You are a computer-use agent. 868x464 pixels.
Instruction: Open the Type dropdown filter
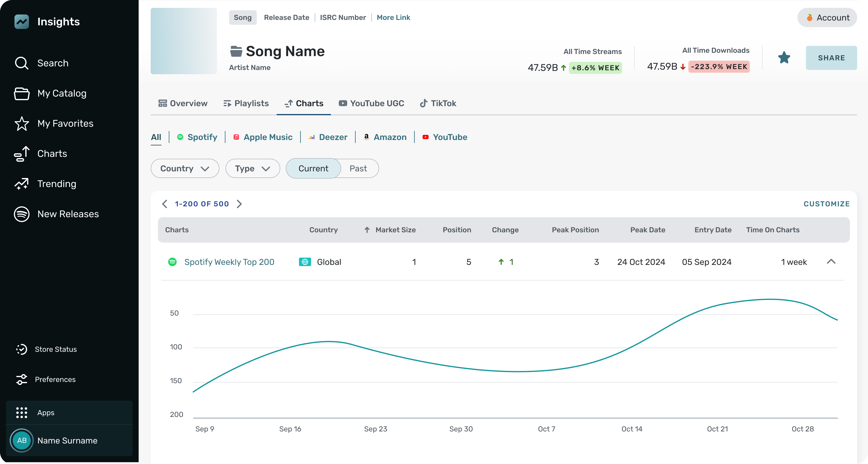[252, 168]
